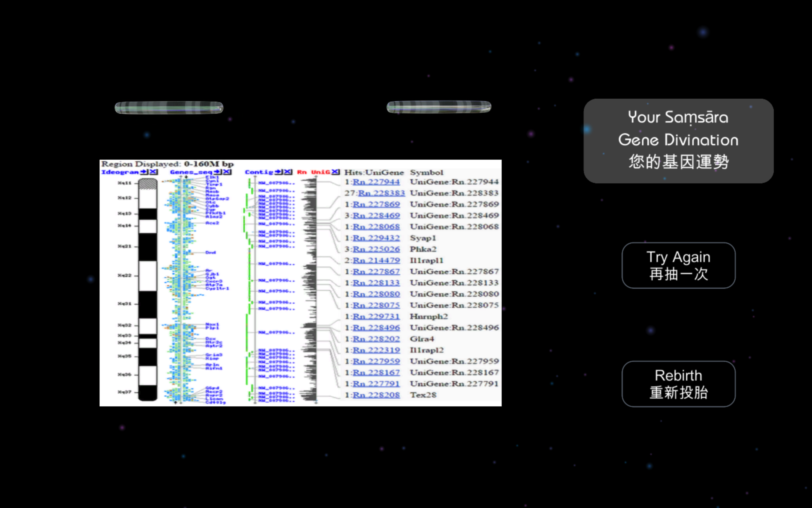Image resolution: width=812 pixels, height=508 pixels.
Task: Select the right floating chromosome capsule
Action: pyautogui.click(x=439, y=107)
